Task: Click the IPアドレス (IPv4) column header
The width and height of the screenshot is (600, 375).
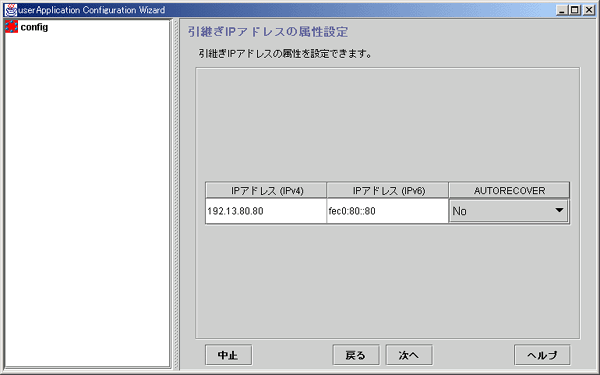Action: point(266,190)
